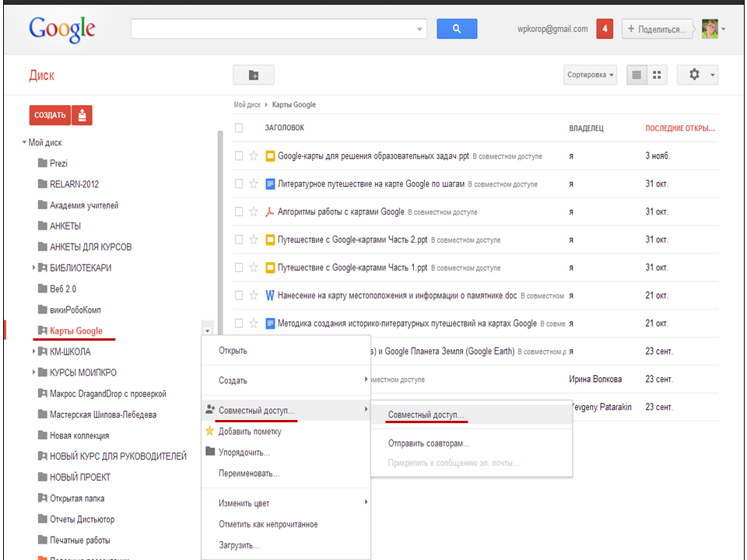Click the wpkorop@gmail.com account text
Viewport: 747px width, 560px height.
[x=552, y=29]
